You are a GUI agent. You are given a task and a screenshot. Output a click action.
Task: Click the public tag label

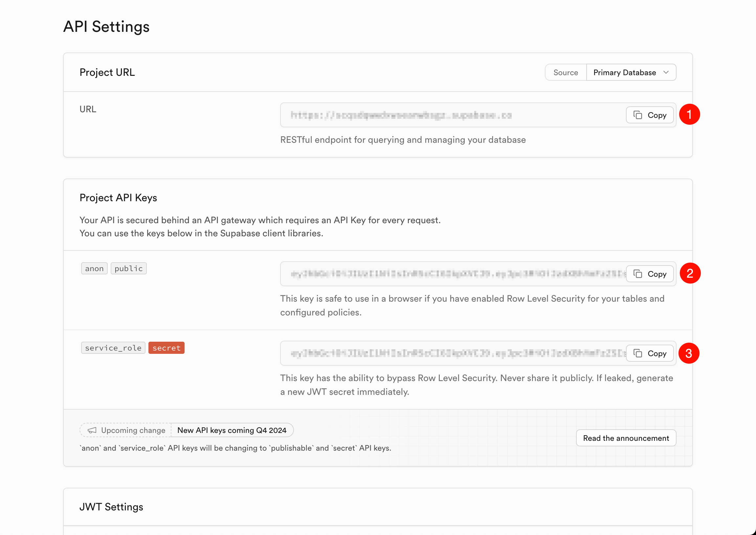128,268
